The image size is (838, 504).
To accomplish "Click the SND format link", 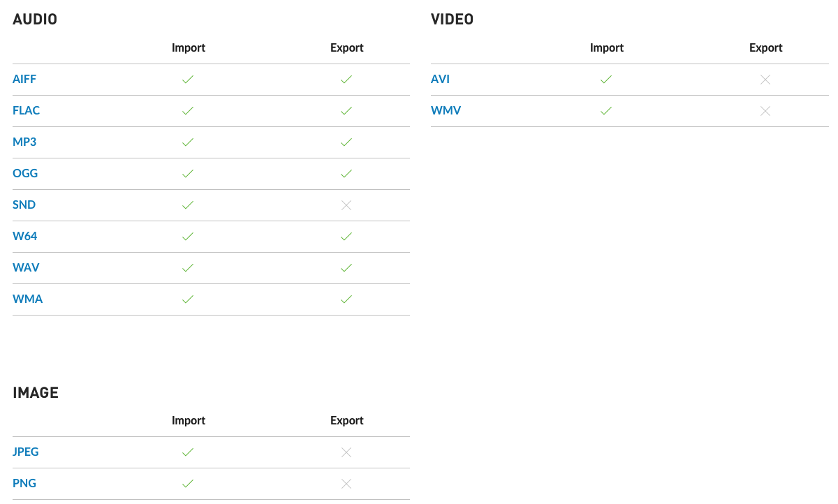I will point(24,205).
